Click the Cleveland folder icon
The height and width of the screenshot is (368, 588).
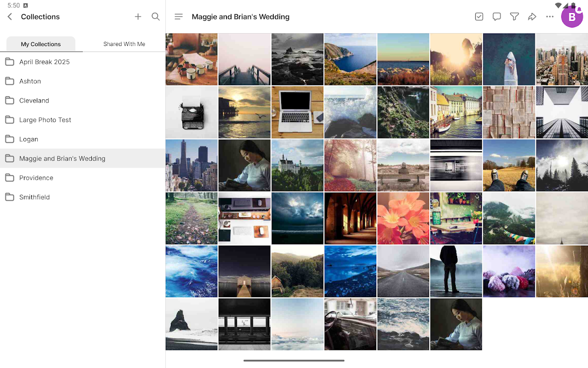pos(10,100)
